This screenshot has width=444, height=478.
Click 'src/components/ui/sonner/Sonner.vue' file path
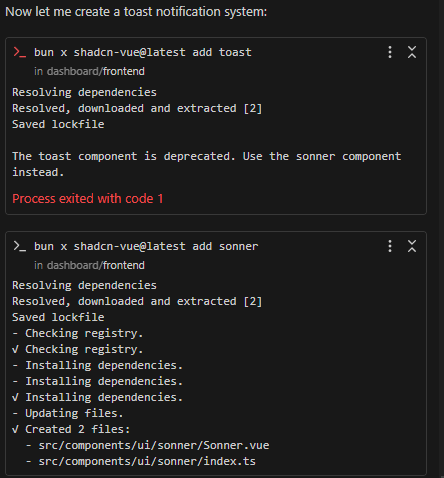tap(154, 445)
